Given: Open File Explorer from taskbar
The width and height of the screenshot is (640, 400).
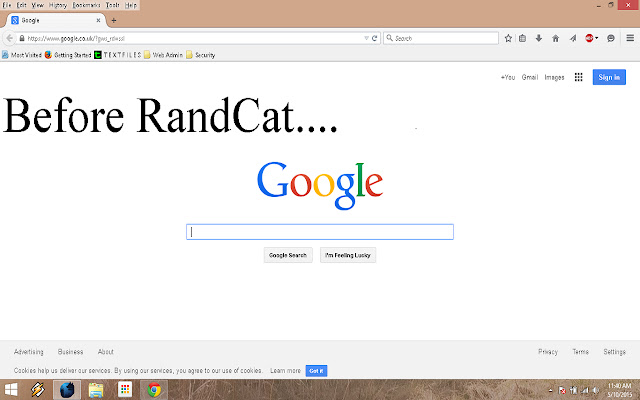Looking at the screenshot, I should [x=96, y=390].
